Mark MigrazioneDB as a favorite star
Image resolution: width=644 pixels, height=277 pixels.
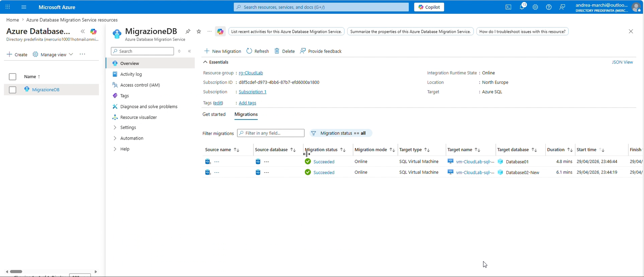point(199,31)
